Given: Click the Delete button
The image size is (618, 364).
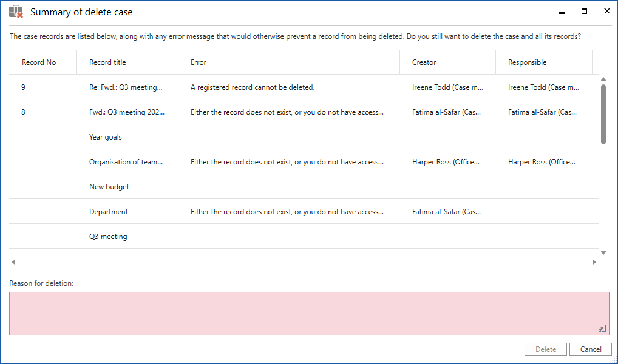Looking at the screenshot, I should [x=546, y=349].
